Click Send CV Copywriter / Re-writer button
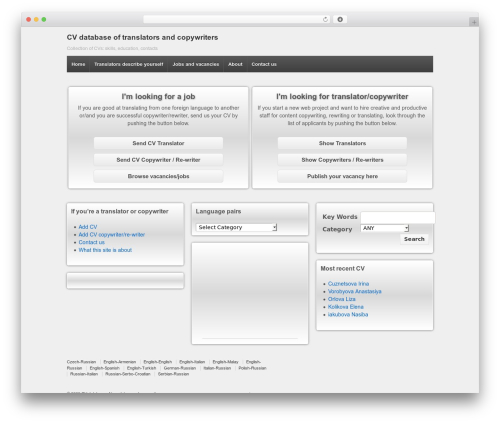 (x=158, y=160)
